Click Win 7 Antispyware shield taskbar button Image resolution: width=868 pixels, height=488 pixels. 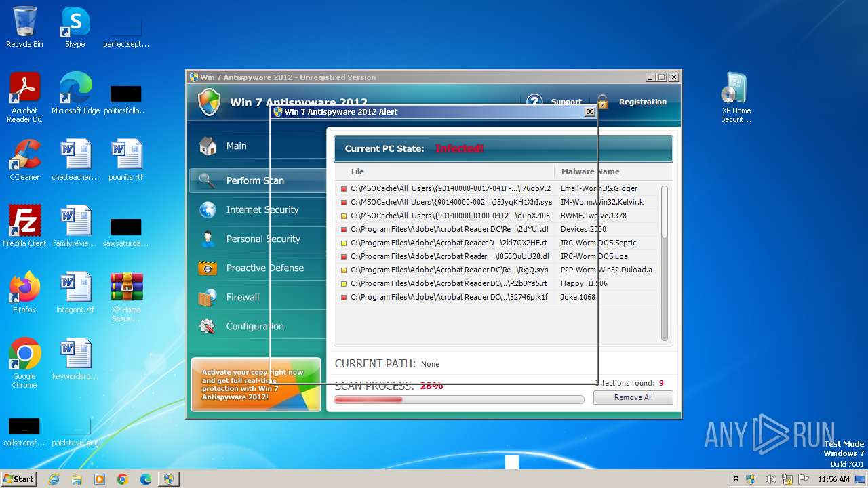point(169,479)
